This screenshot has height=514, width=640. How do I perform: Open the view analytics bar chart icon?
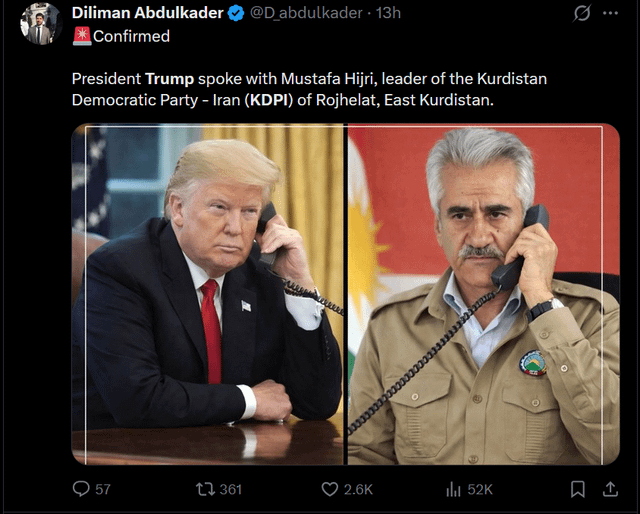453,489
